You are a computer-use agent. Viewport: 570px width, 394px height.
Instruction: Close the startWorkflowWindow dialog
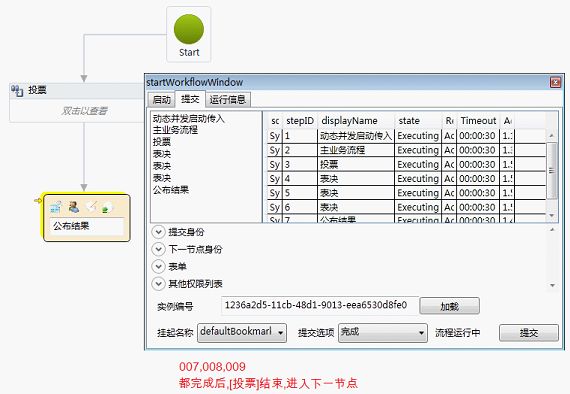[x=555, y=83]
